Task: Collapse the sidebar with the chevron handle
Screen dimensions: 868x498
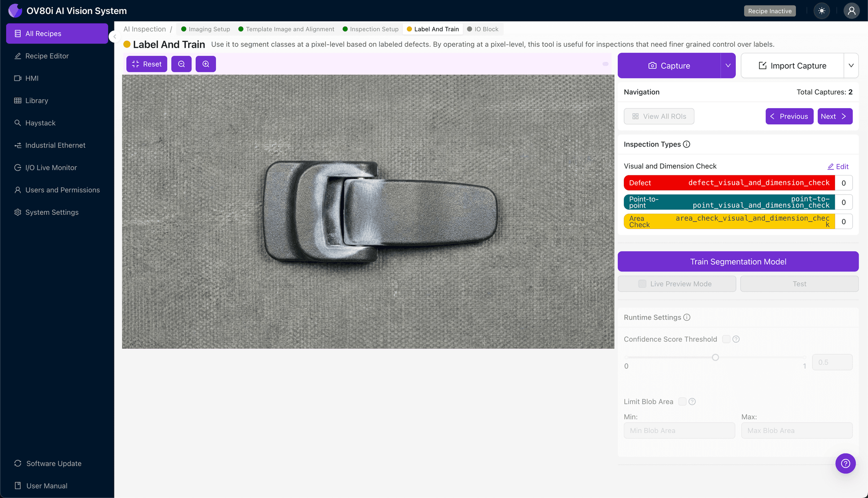Action: pos(114,36)
